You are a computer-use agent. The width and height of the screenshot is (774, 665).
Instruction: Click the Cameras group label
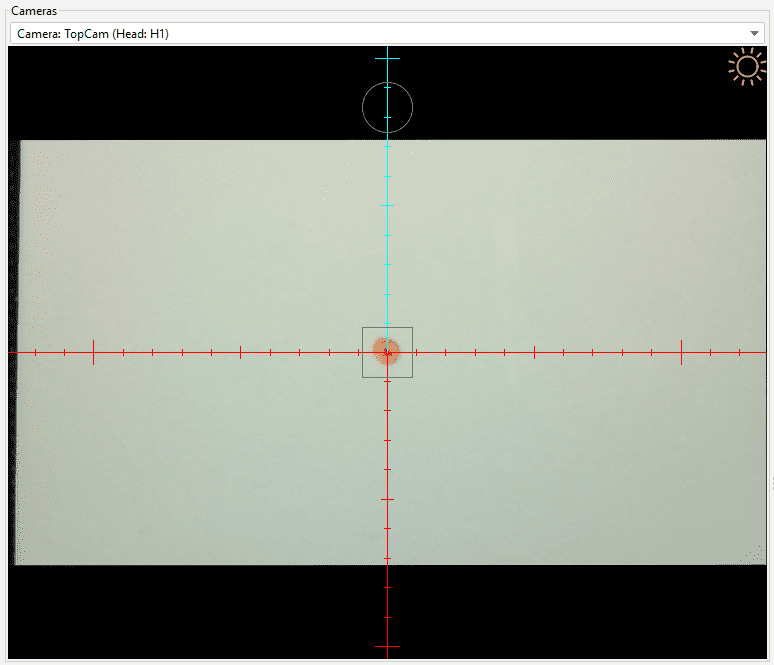point(33,10)
